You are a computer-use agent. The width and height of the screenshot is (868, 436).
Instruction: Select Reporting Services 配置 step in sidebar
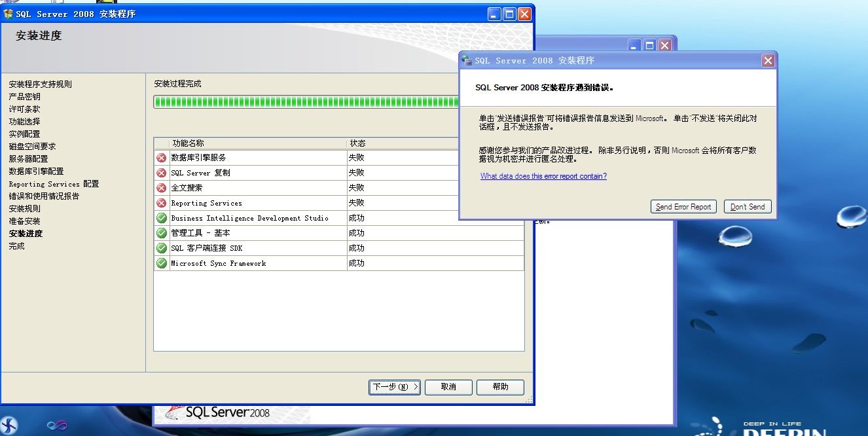tap(54, 184)
